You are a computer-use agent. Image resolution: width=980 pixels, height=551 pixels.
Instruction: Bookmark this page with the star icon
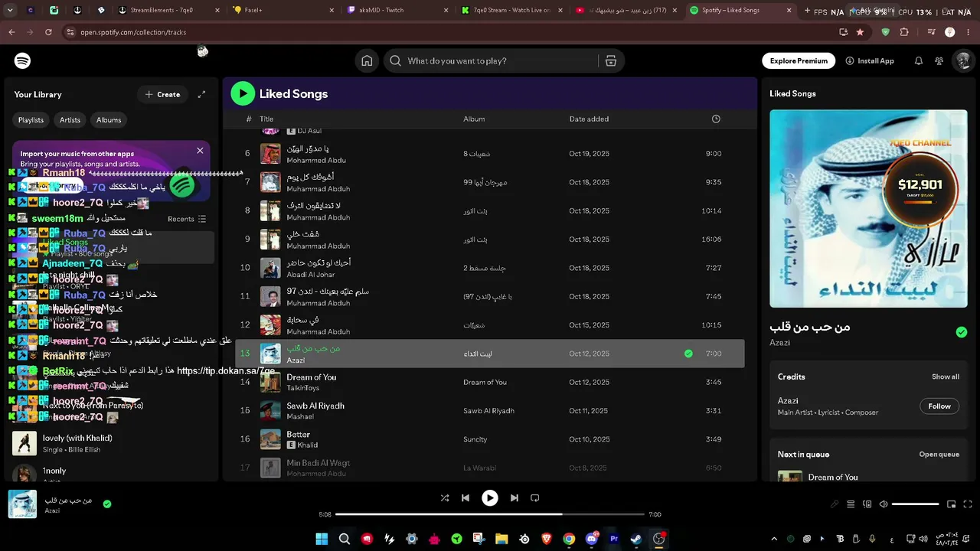pyautogui.click(x=860, y=32)
